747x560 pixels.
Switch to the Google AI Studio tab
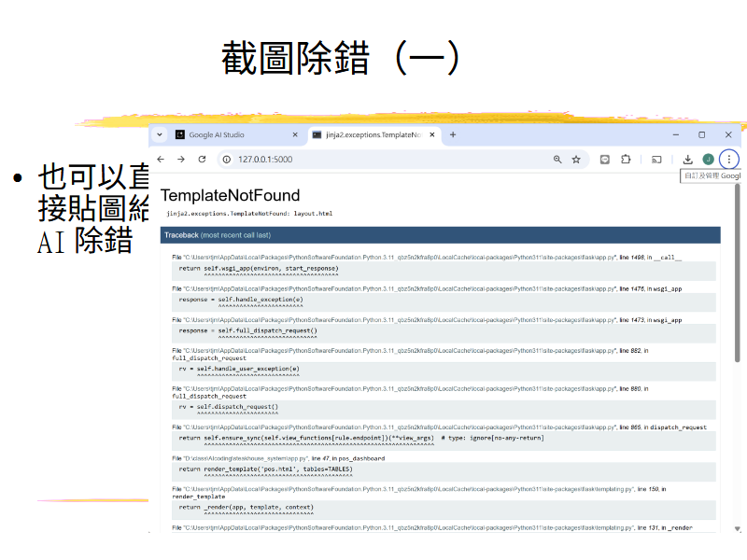(x=229, y=134)
